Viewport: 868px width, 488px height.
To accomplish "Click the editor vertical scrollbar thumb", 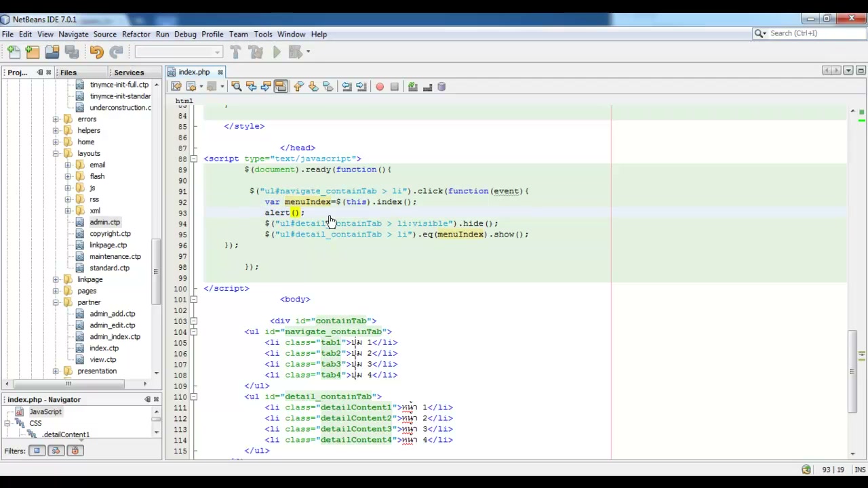I will click(x=852, y=371).
